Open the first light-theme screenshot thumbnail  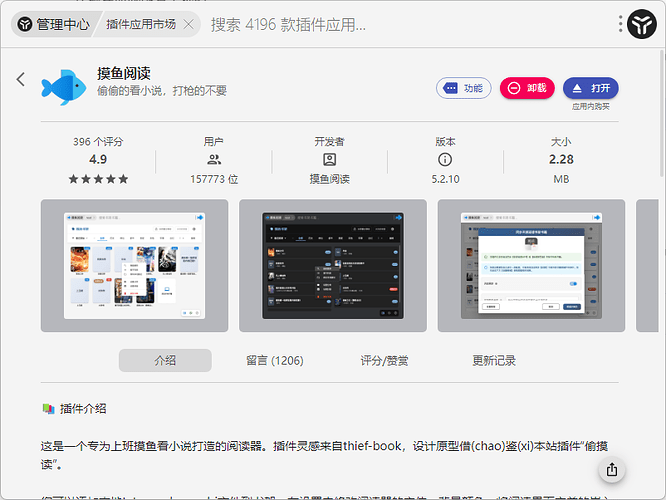(x=134, y=266)
